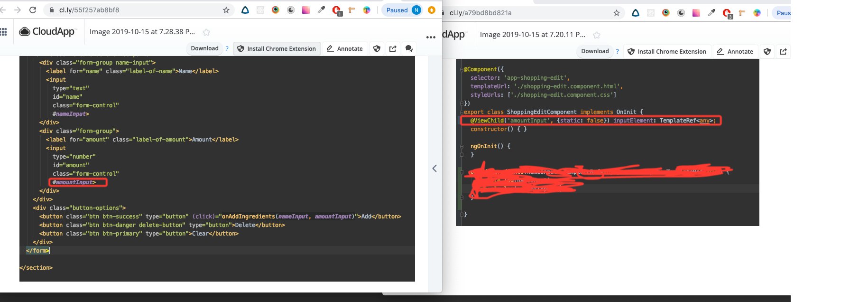The height and width of the screenshot is (302, 868).
Task: Click the eyedropper extension icon in left browser
Action: coord(321,10)
